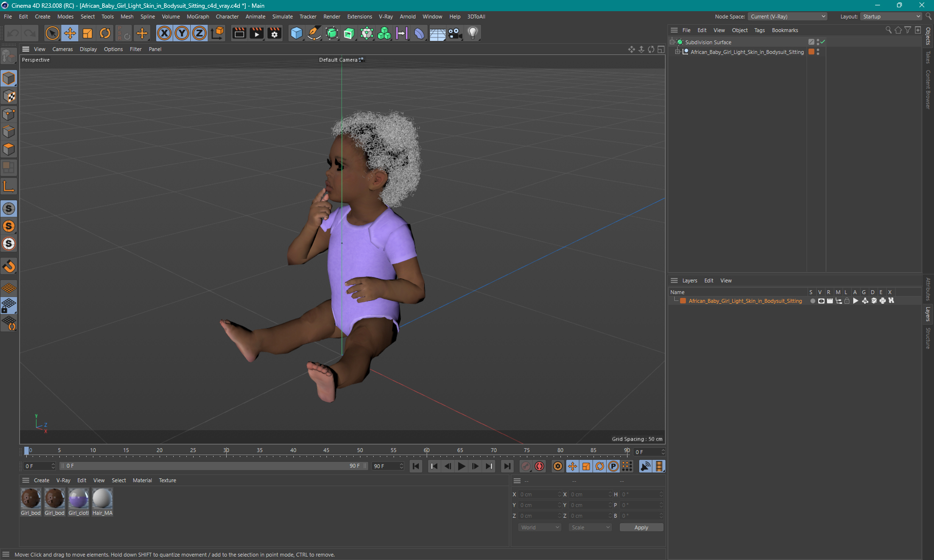Viewport: 934px width, 560px height.
Task: Click timeline frame 45 marker
Action: (326, 451)
